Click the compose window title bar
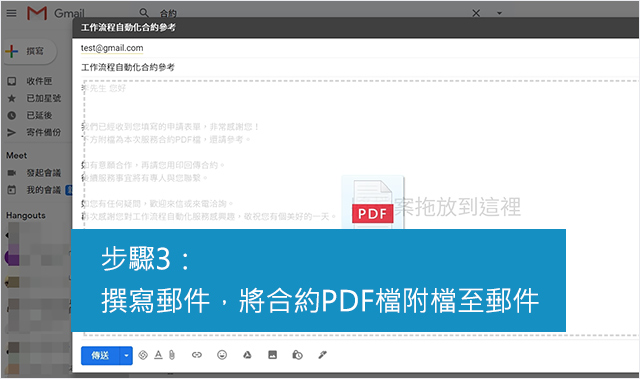The width and height of the screenshot is (640, 379). coord(355,28)
